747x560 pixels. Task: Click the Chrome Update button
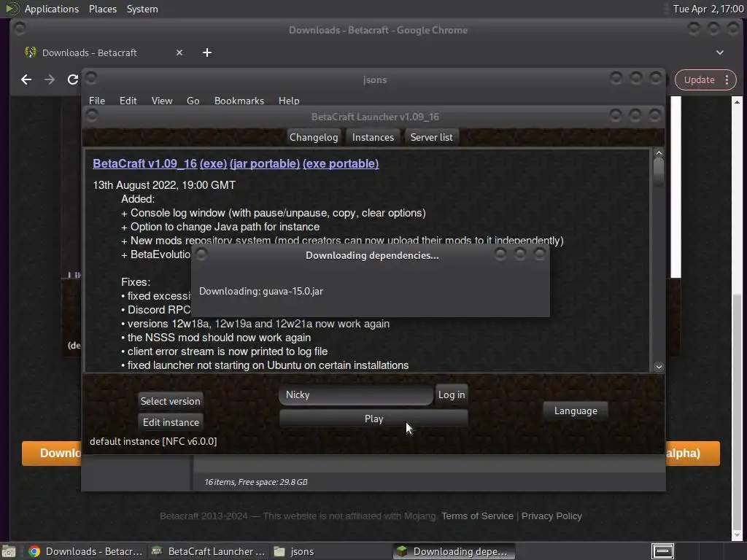[699, 80]
